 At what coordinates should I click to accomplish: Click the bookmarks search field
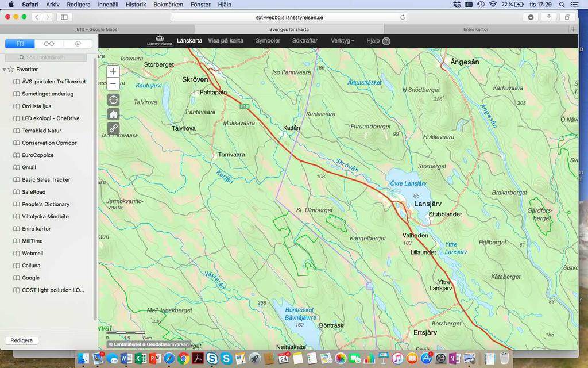tap(46, 57)
